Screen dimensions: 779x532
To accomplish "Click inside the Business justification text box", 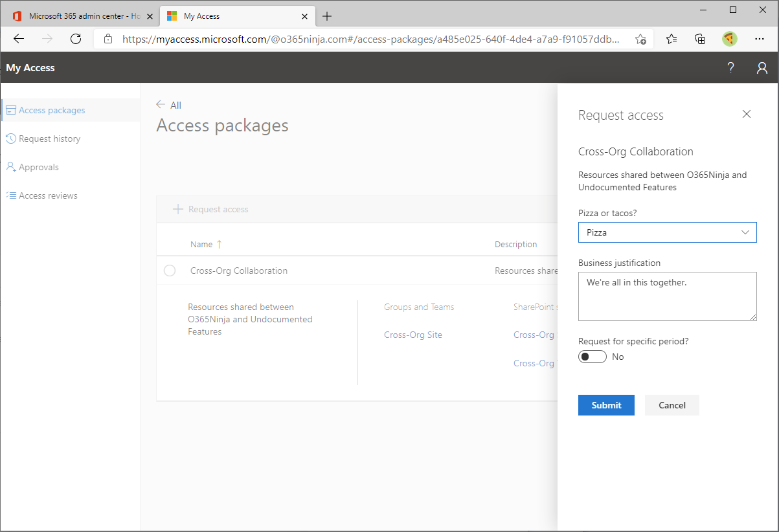I will click(x=667, y=296).
